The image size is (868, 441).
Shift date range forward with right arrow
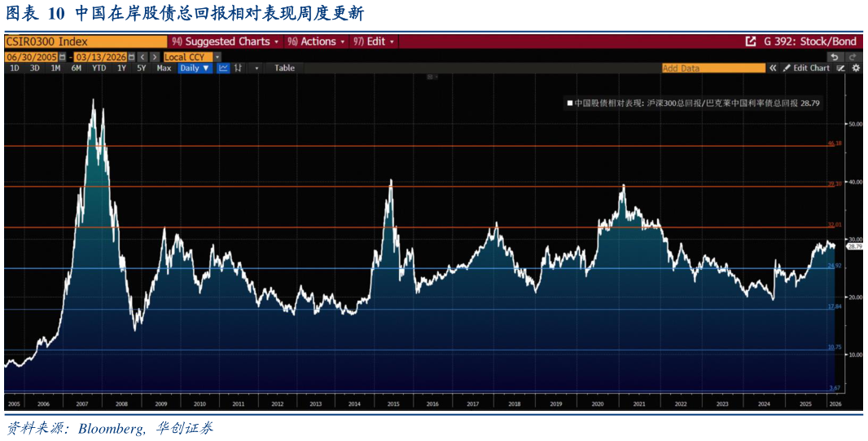point(154,57)
